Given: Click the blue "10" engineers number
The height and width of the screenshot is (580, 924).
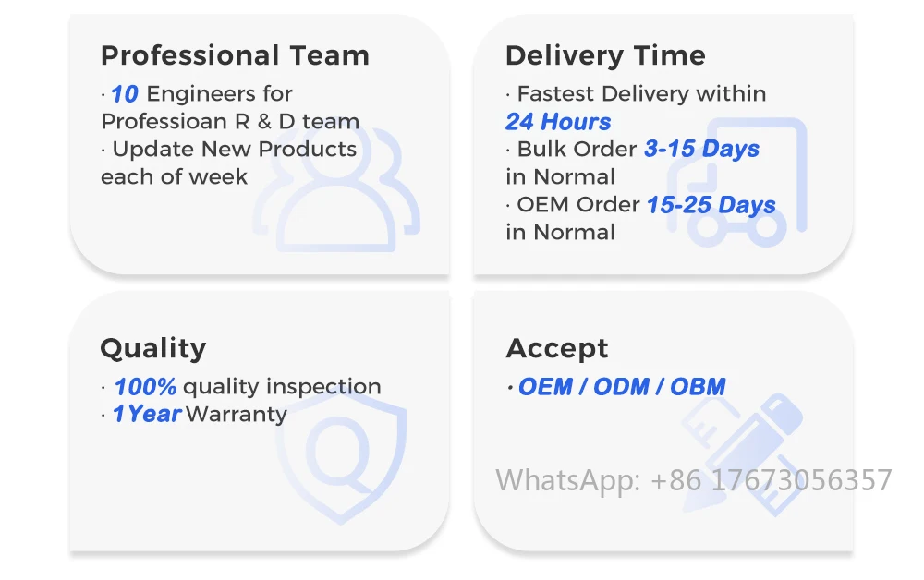Looking at the screenshot, I should (124, 93).
